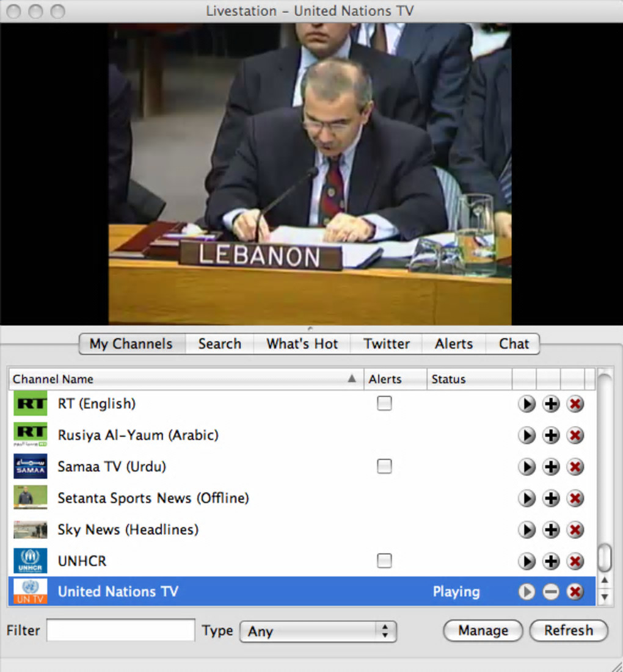Play the UNHCR channel
623x672 pixels.
coord(526,561)
